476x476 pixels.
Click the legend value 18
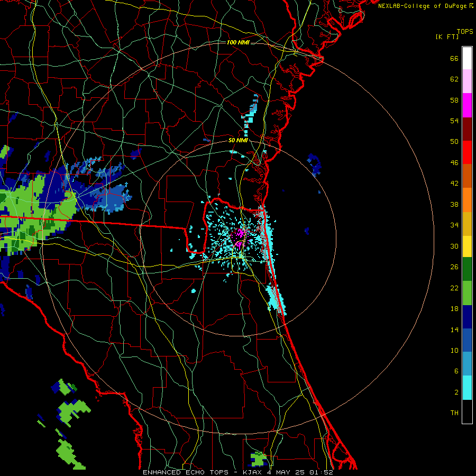point(454,309)
